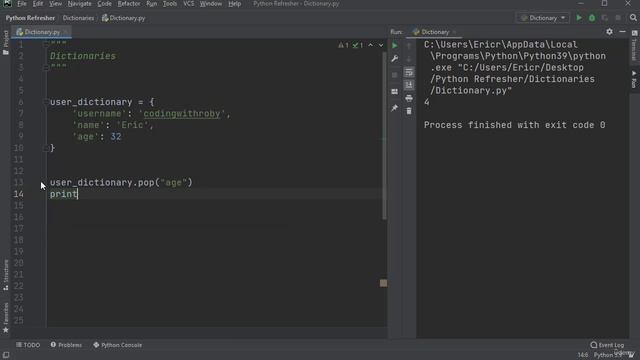Screen dimensions: 640x360
Task: Open the Event Log
Action: (607, 345)
